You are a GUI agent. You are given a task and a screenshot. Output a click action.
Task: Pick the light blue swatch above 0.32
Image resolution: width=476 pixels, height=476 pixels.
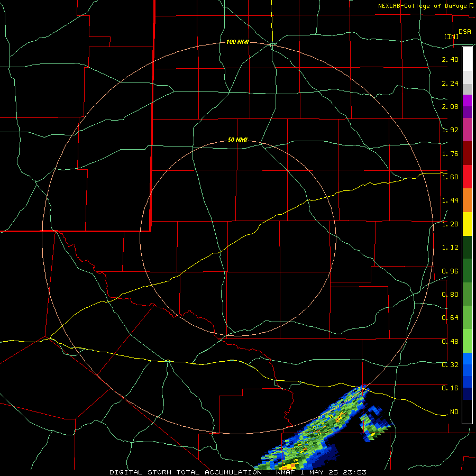pyautogui.click(x=467, y=359)
